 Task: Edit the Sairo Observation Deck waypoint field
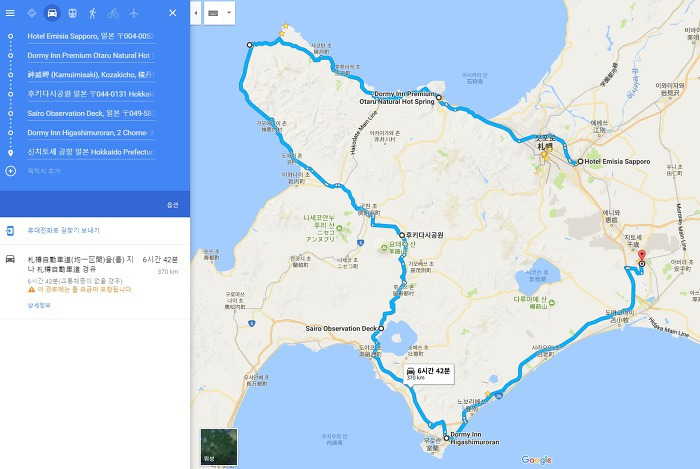[x=91, y=113]
